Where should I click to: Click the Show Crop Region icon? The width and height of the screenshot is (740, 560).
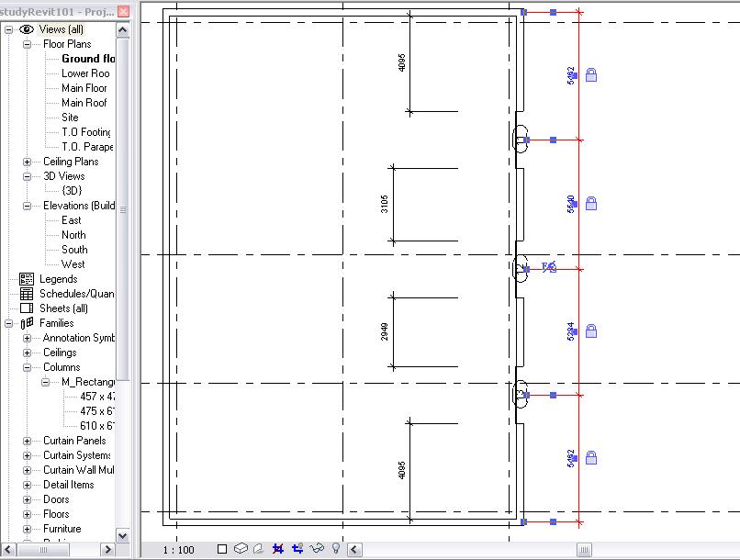pyautogui.click(x=297, y=548)
